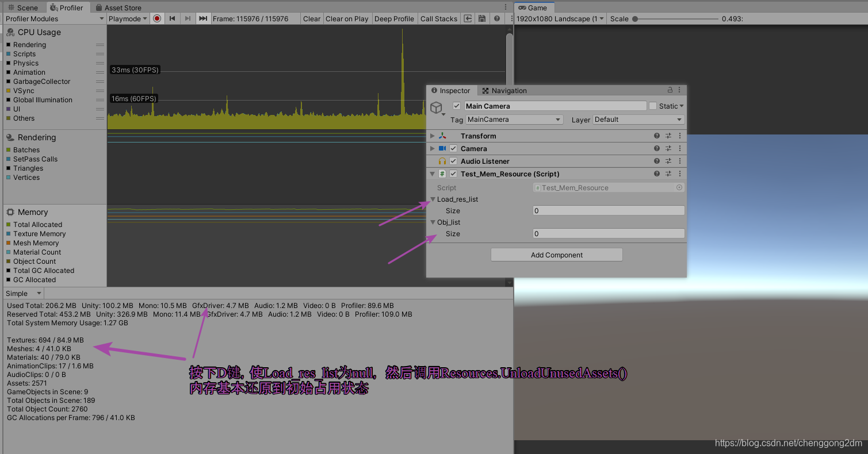
Task: Click the previous frame icon
Action: pyautogui.click(x=173, y=18)
